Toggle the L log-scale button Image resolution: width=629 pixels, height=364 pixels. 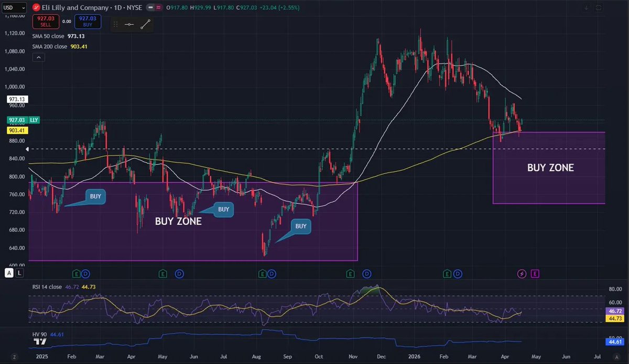tap(19, 273)
